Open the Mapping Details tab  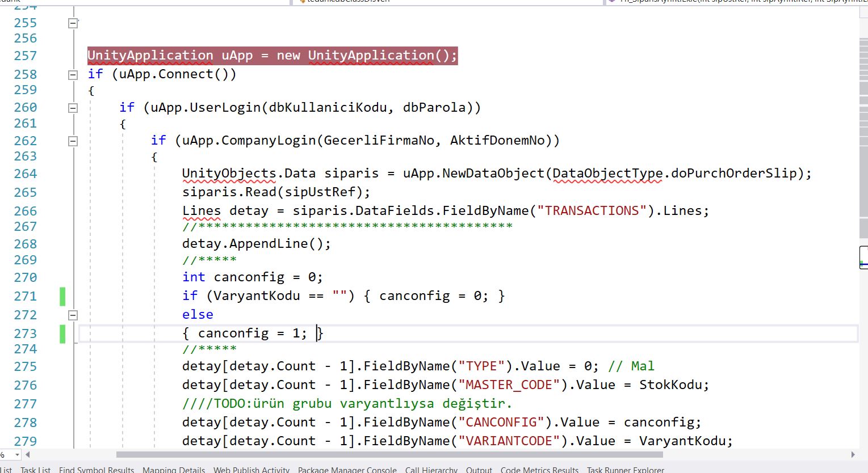[174, 470]
